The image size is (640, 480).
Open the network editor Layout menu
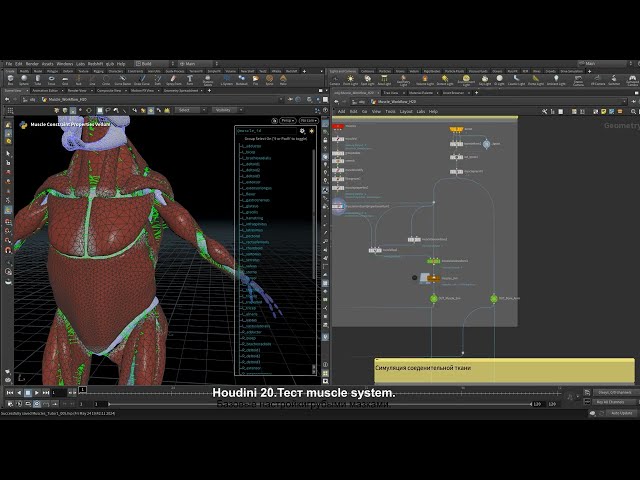(x=406, y=111)
